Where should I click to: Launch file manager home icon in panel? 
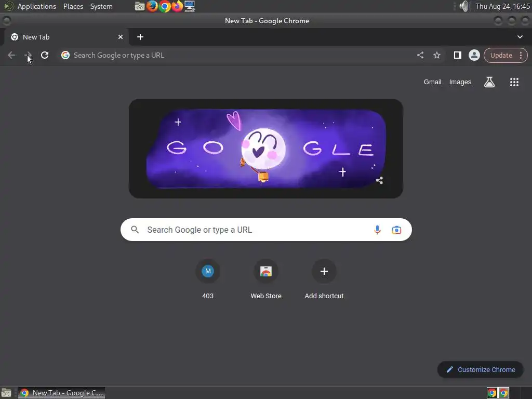pyautogui.click(x=139, y=6)
